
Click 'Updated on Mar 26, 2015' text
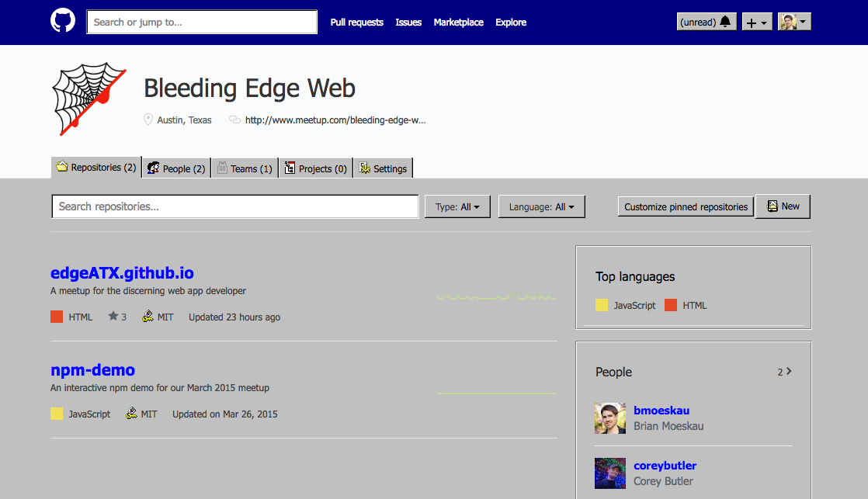pyautogui.click(x=224, y=414)
